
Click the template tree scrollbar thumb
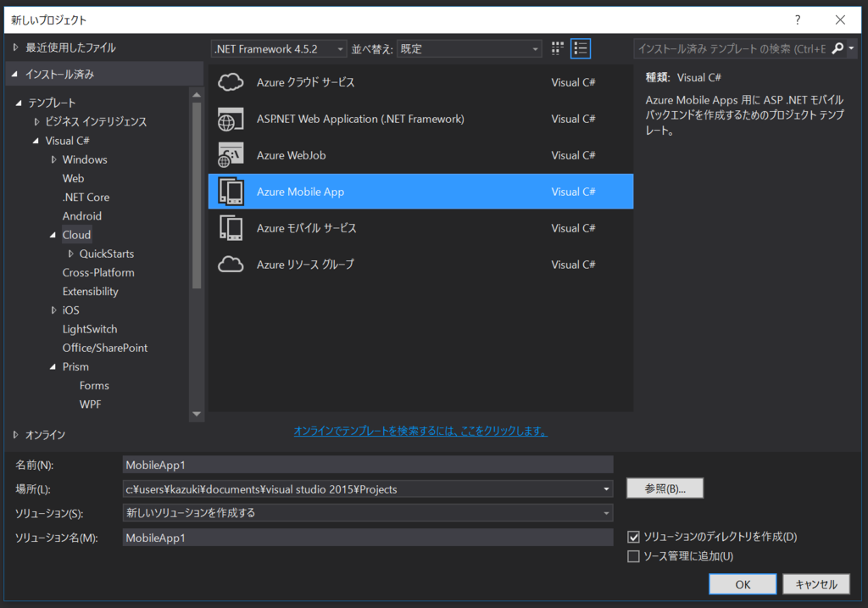197,196
